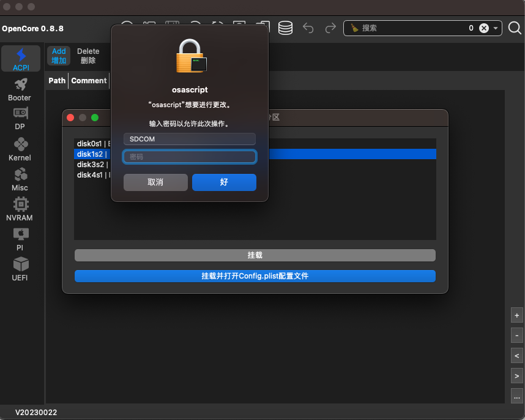
Task: Open the NVRAM chip icon
Action: click(x=20, y=209)
